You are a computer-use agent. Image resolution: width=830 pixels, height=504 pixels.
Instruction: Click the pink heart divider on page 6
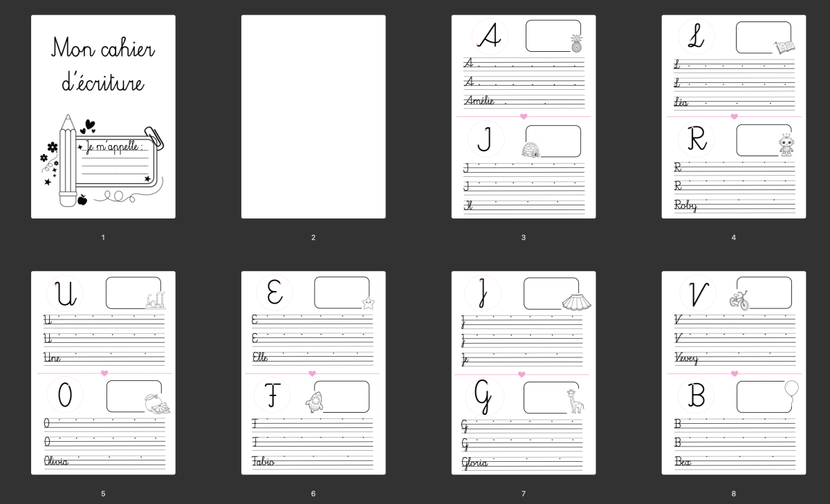[312, 373]
